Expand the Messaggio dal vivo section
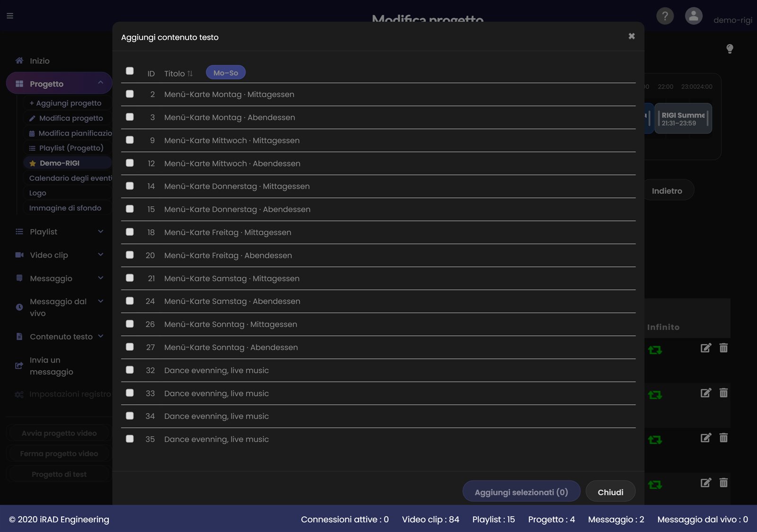 100,301
